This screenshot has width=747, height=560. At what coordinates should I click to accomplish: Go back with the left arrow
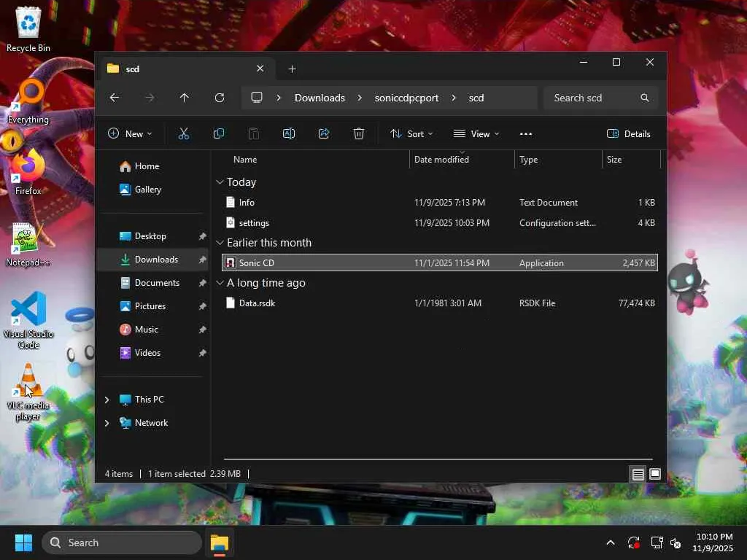tap(115, 98)
